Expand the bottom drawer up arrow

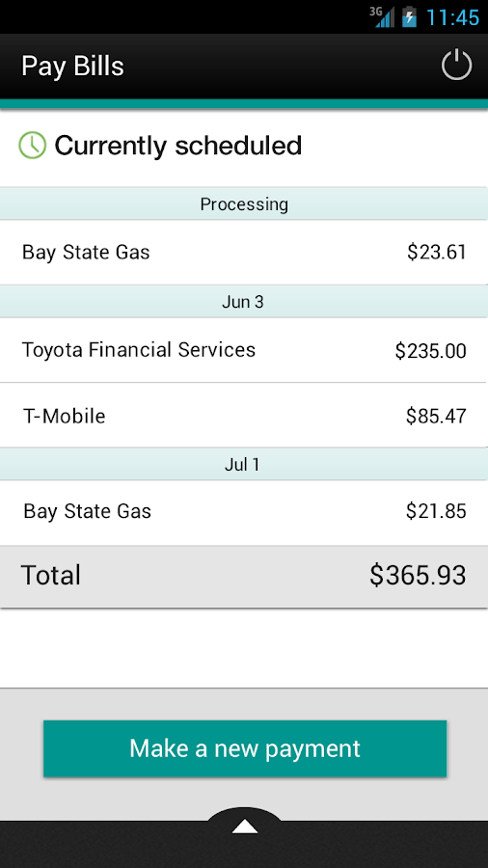pos(245,826)
